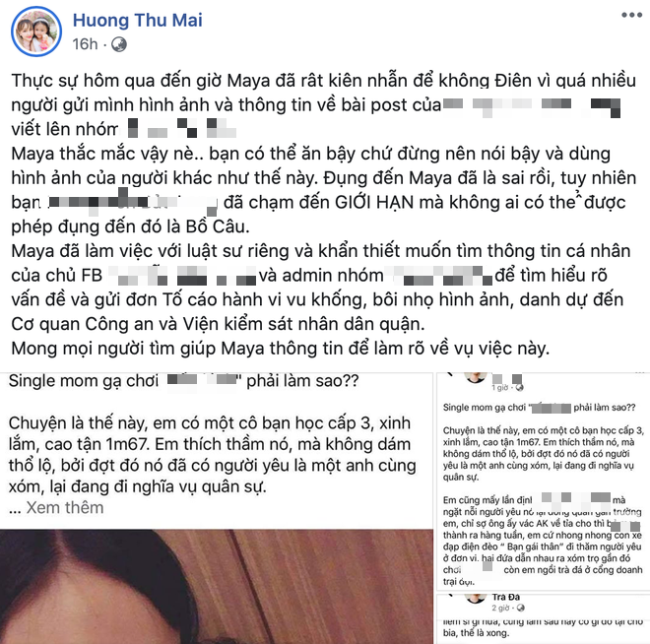Open the three-dot post options menu

click(x=631, y=16)
